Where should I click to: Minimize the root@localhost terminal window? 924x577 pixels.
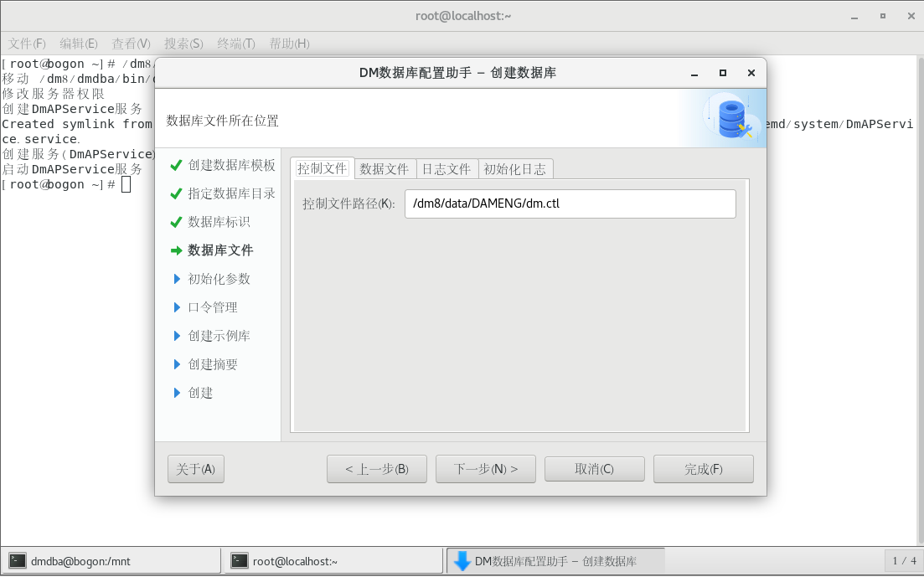click(x=854, y=17)
